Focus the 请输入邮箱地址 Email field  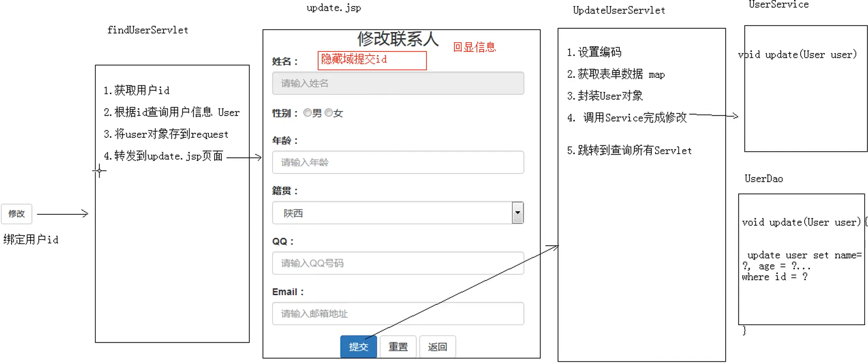click(x=397, y=314)
